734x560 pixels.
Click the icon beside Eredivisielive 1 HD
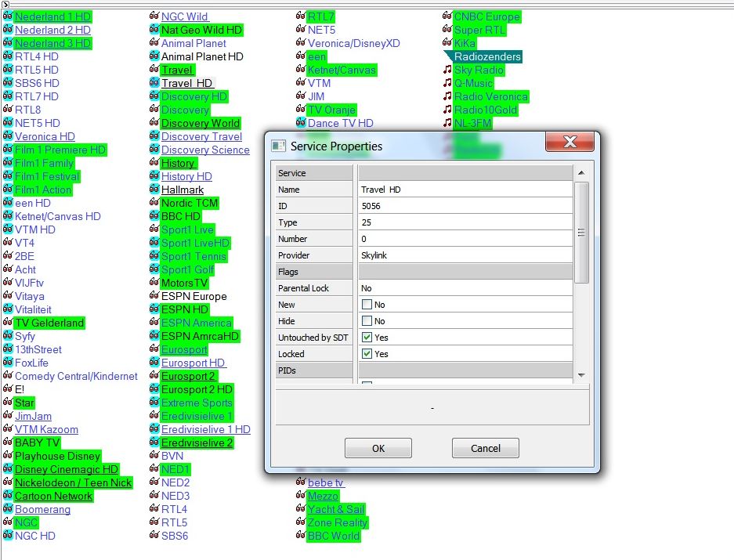pos(154,429)
